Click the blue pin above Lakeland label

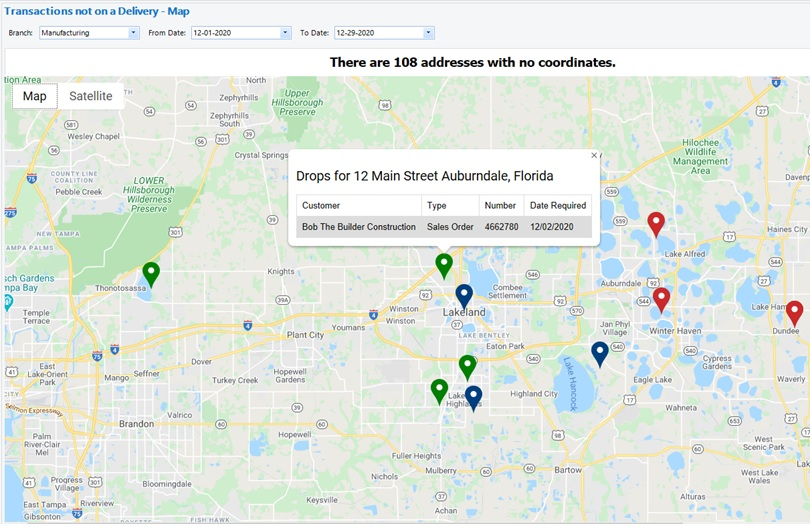tap(464, 295)
